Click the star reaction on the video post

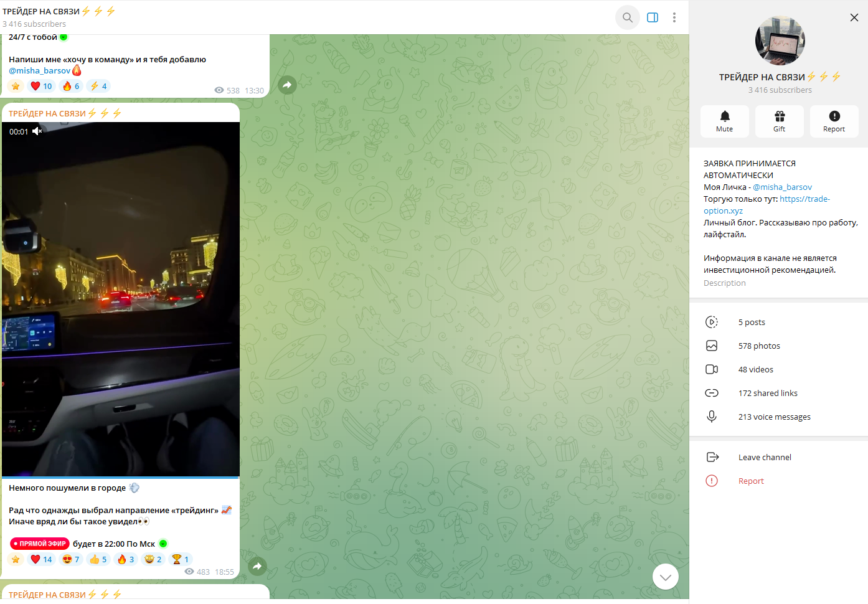16,559
